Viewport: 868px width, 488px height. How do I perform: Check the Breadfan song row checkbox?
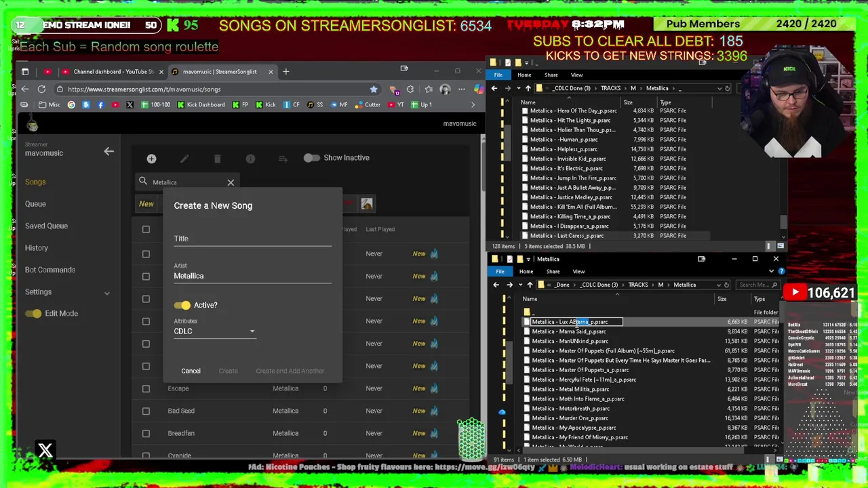tap(146, 433)
